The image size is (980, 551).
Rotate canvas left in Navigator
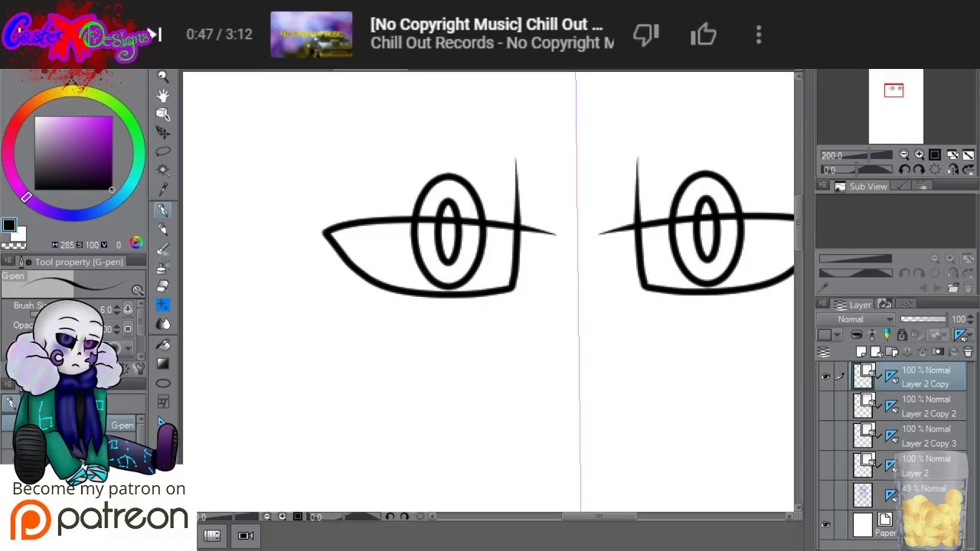pos(904,170)
